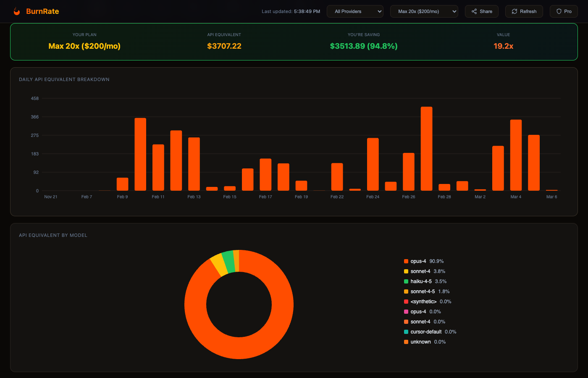The image size is (588, 378).
Task: Click the BurnRate brand name text
Action: click(x=42, y=11)
